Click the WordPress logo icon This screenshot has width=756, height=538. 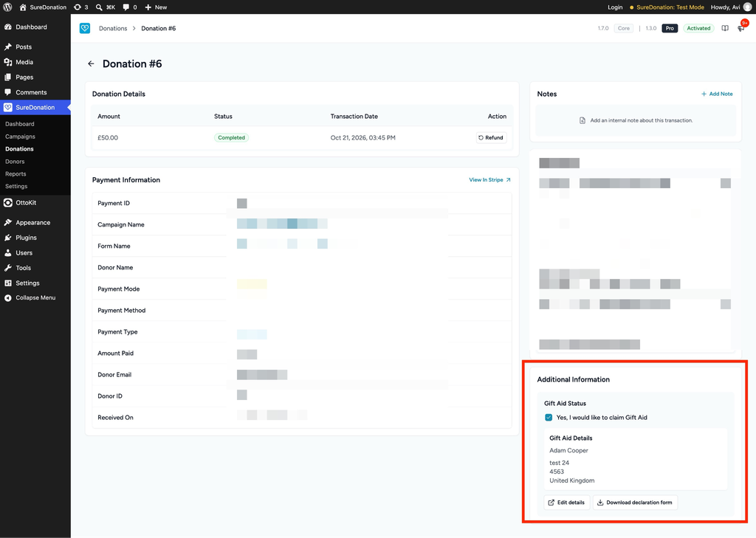(7, 7)
